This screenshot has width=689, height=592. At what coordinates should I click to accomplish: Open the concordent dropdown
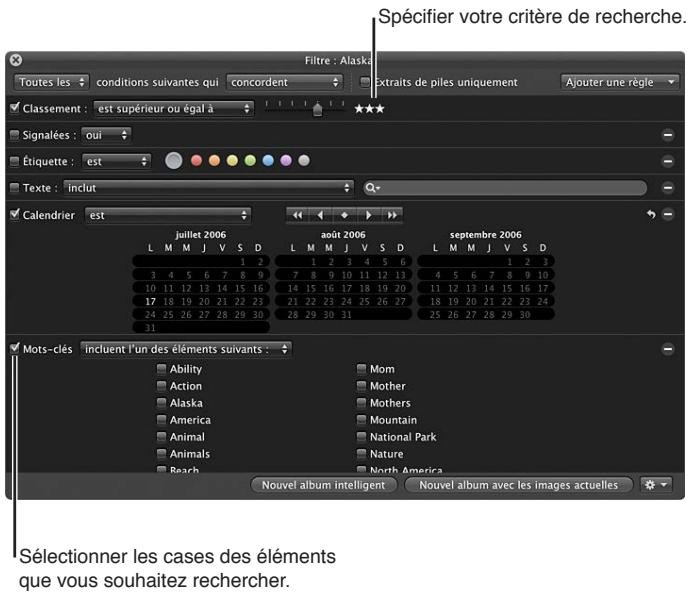(284, 82)
